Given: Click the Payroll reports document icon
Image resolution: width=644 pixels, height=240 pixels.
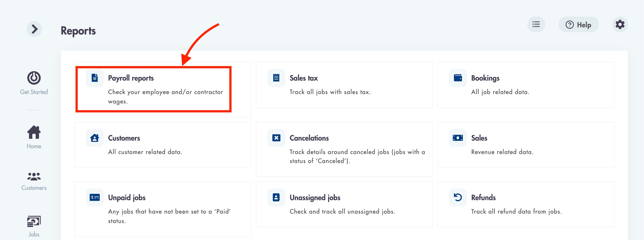Looking at the screenshot, I should 95,78.
